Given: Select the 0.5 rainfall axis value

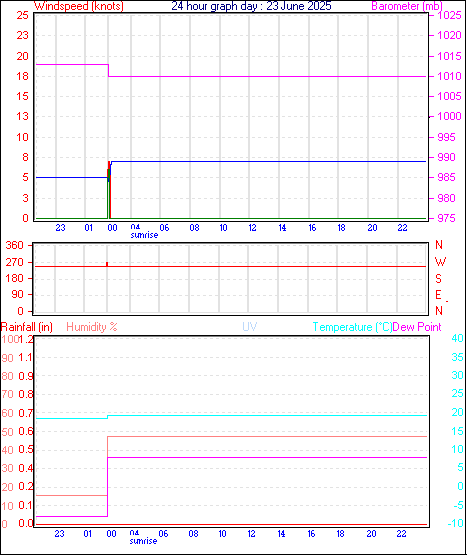Looking at the screenshot, I should [26, 450].
